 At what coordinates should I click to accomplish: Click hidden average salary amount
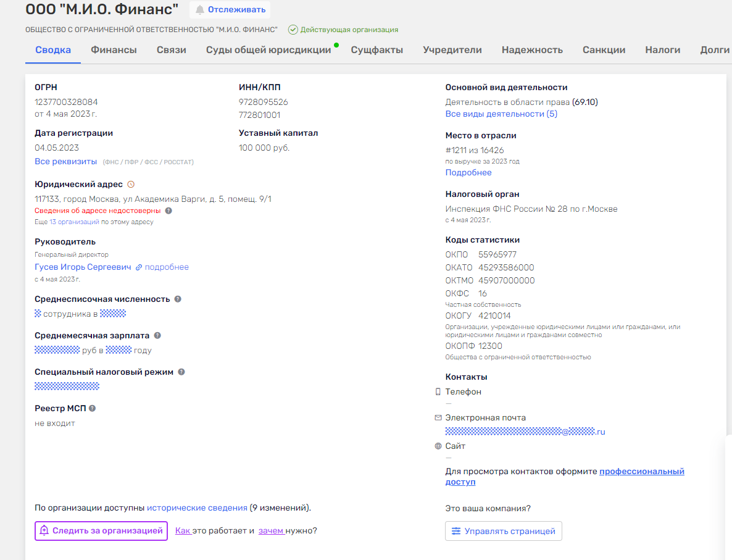(57, 350)
